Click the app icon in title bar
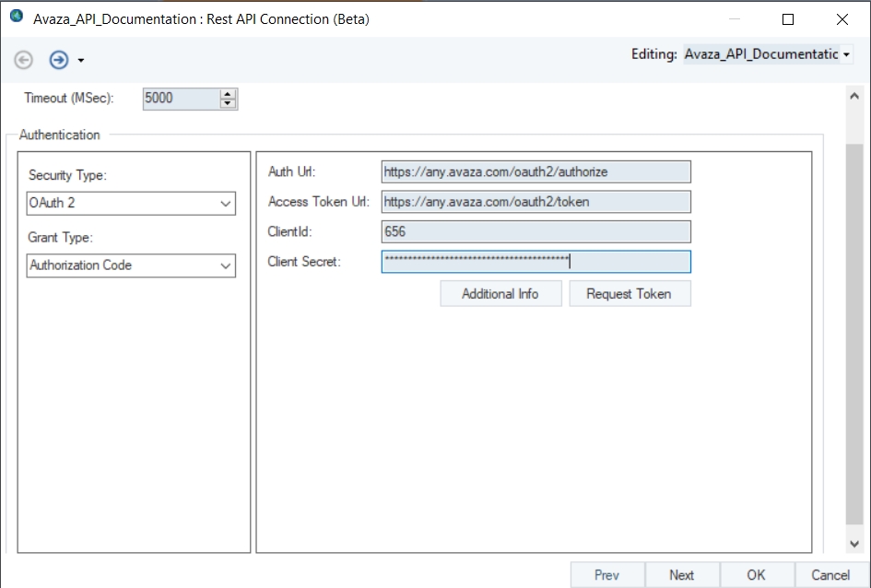This screenshot has width=871, height=588. click(x=16, y=18)
